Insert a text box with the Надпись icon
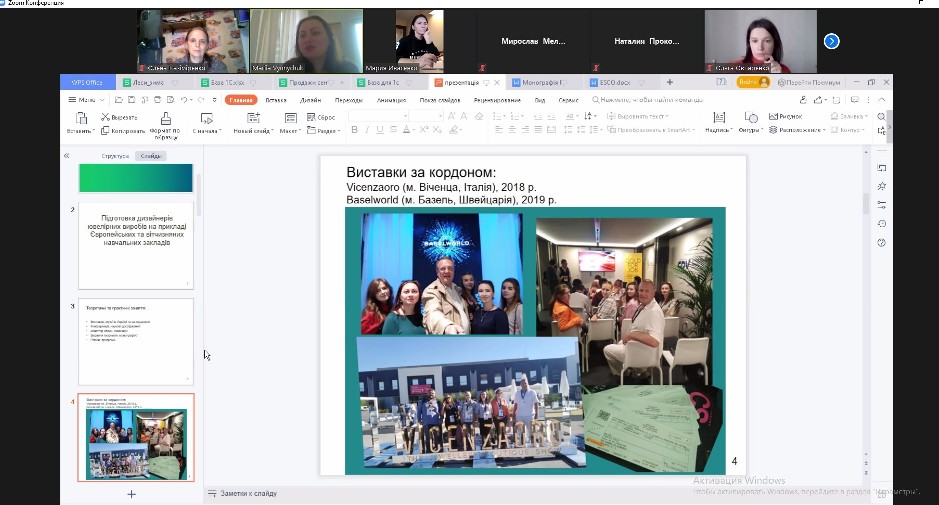939x505 pixels. click(717, 117)
